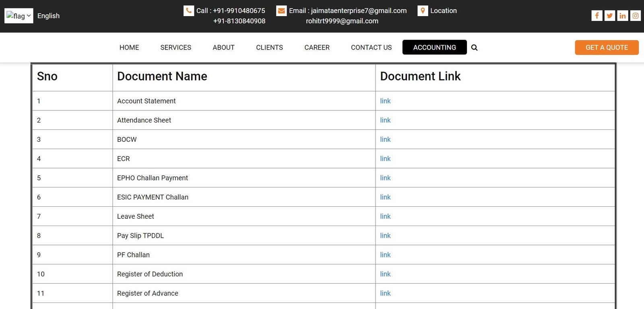Go to the CAREER page
This screenshot has width=644, height=309.
pos(317,48)
